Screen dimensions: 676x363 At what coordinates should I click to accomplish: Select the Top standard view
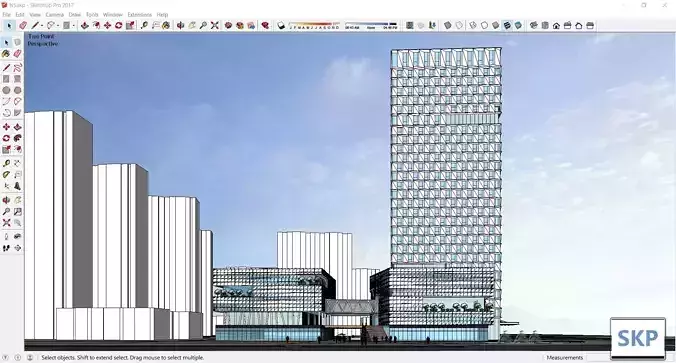[x=545, y=25]
